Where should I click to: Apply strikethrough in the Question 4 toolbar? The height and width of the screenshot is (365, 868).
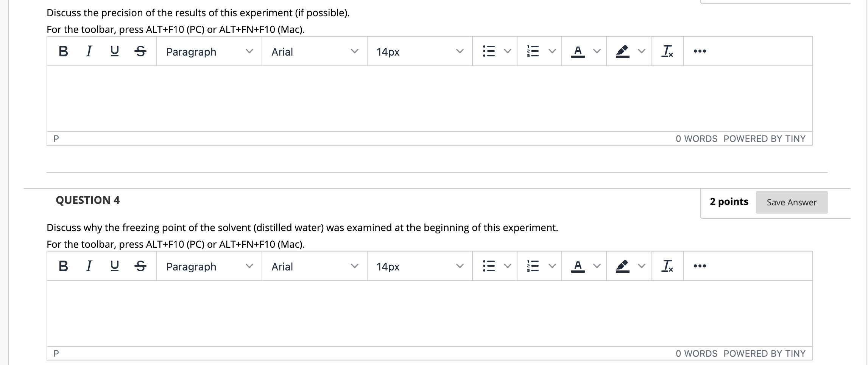[140, 267]
